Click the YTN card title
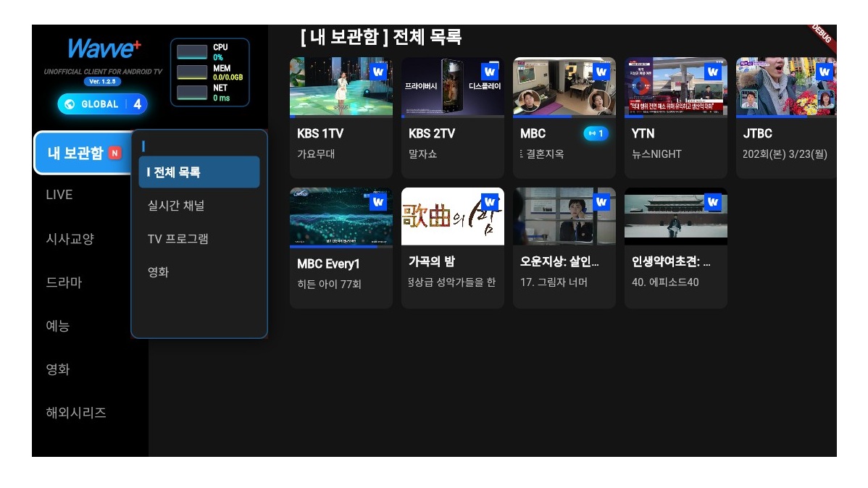Image resolution: width=868 pixels, height=488 pixels. [x=643, y=133]
